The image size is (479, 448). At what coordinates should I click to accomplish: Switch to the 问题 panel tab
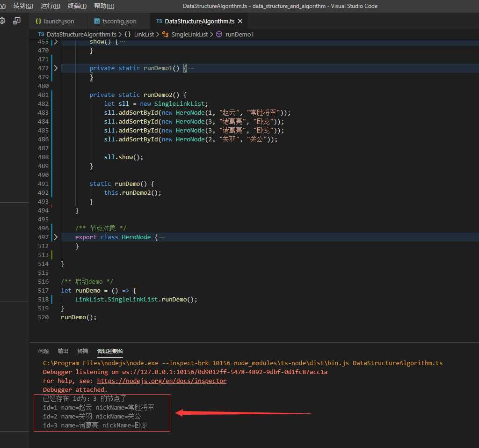pos(44,351)
